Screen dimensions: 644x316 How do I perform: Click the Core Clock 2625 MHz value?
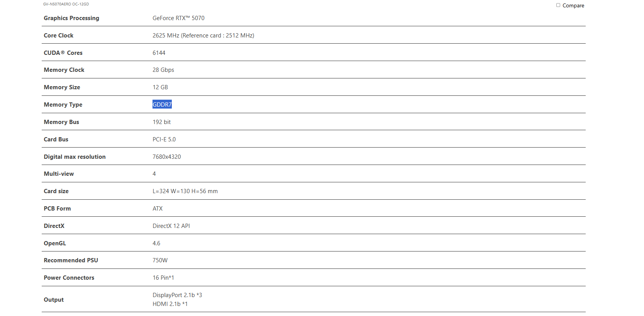pos(203,36)
